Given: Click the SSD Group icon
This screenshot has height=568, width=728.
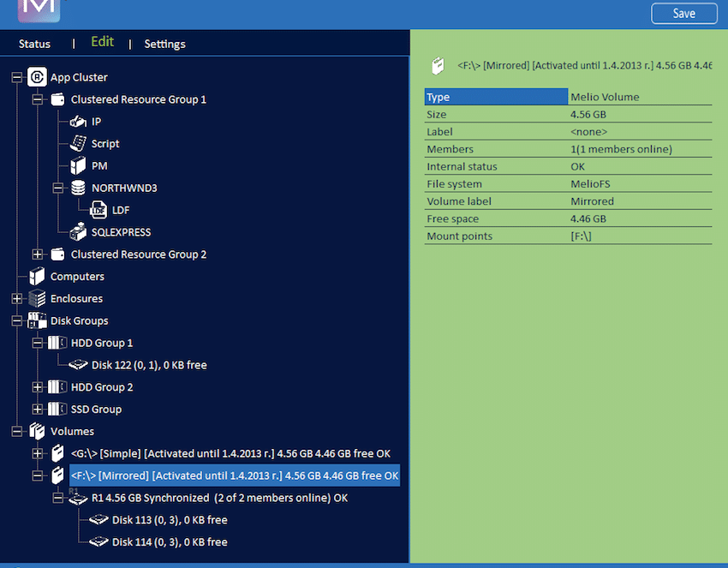Looking at the screenshot, I should click(57, 410).
